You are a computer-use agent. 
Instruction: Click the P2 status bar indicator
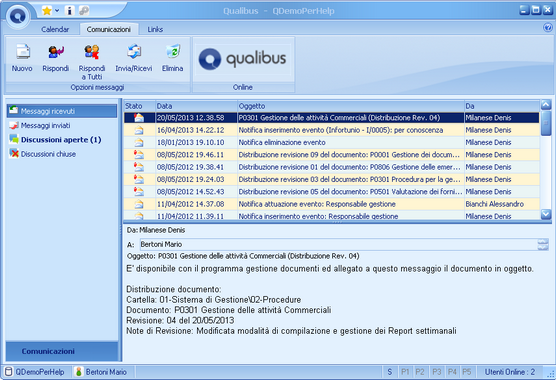point(420,372)
